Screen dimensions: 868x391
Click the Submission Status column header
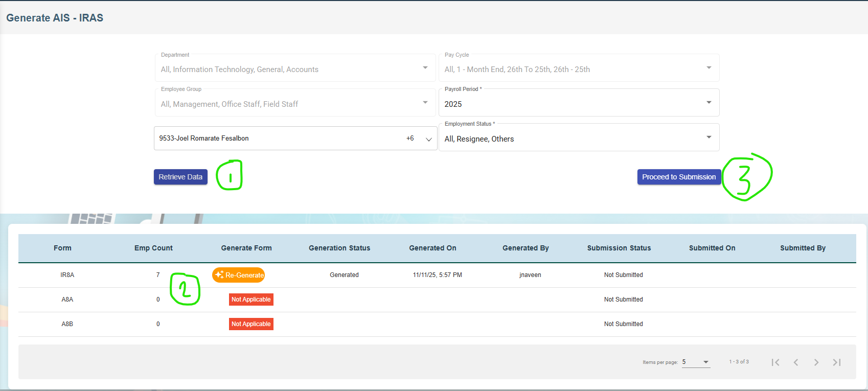[x=619, y=248]
